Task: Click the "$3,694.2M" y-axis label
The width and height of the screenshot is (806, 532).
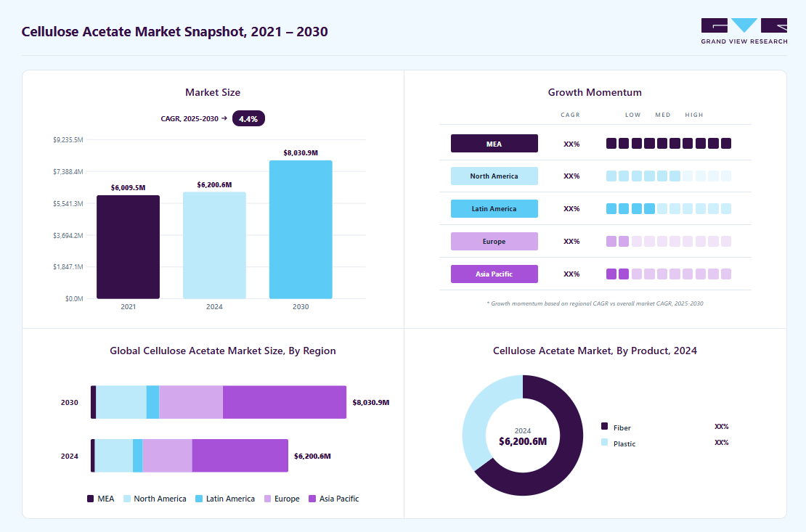Action: [x=68, y=235]
